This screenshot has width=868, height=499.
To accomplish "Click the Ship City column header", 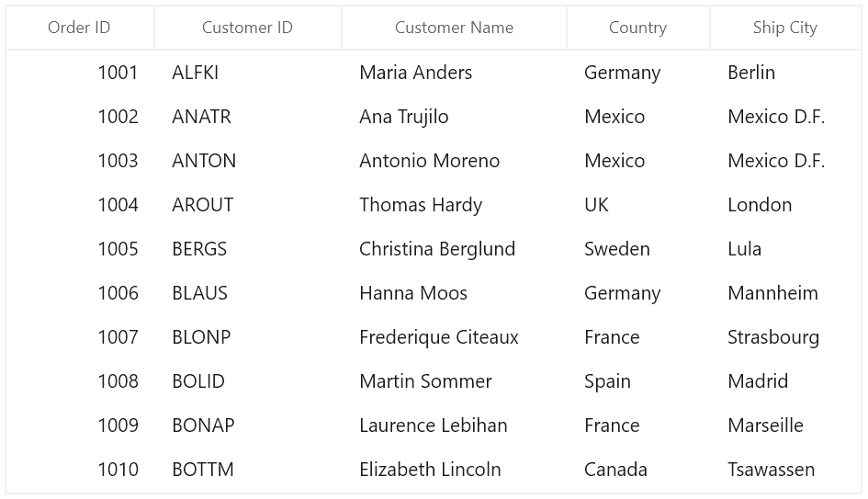I will tap(785, 28).
